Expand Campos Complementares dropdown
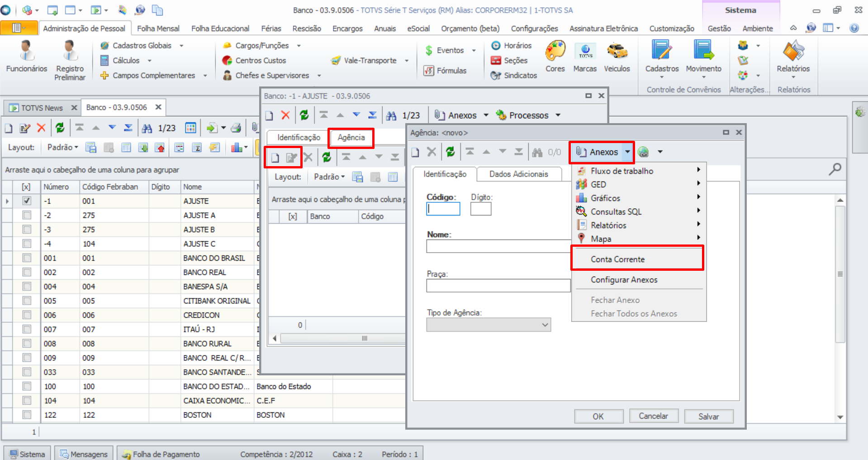868x460 pixels. point(205,76)
